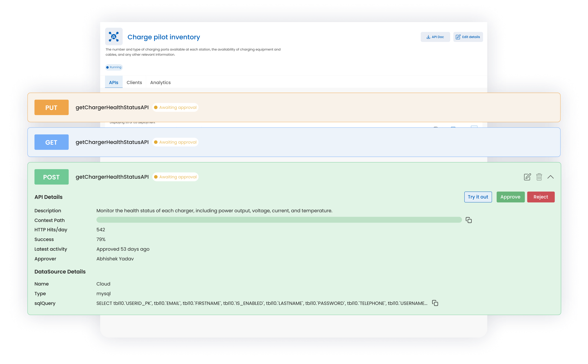Viewport: 588px width, 364px height.
Task: Click the Context Path progress bar
Action: pyautogui.click(x=277, y=220)
